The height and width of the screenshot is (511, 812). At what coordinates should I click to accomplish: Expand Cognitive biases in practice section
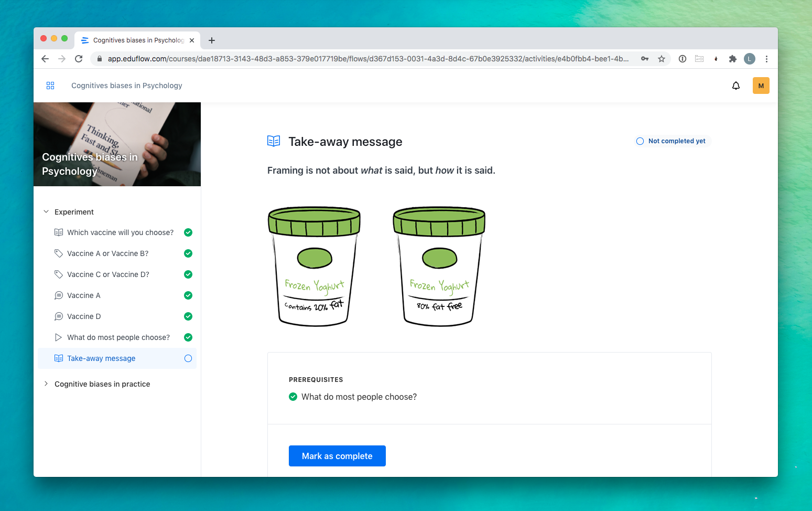pos(46,384)
